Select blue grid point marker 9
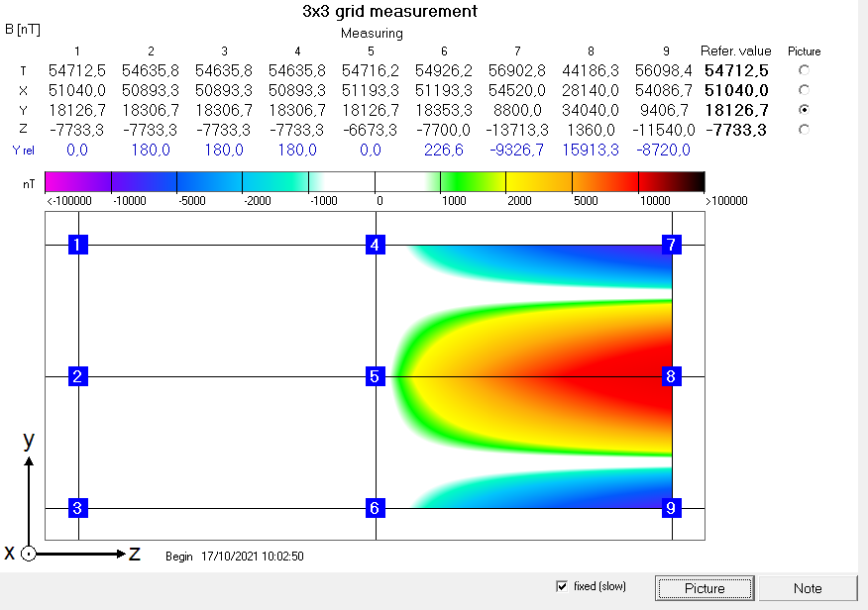This screenshot has height=610, width=868. [x=672, y=508]
